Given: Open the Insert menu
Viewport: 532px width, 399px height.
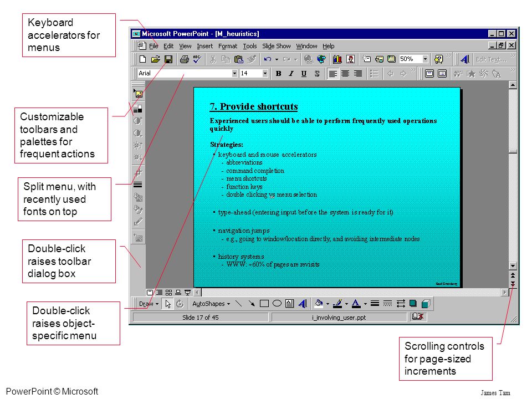Looking at the screenshot, I should coord(204,46).
